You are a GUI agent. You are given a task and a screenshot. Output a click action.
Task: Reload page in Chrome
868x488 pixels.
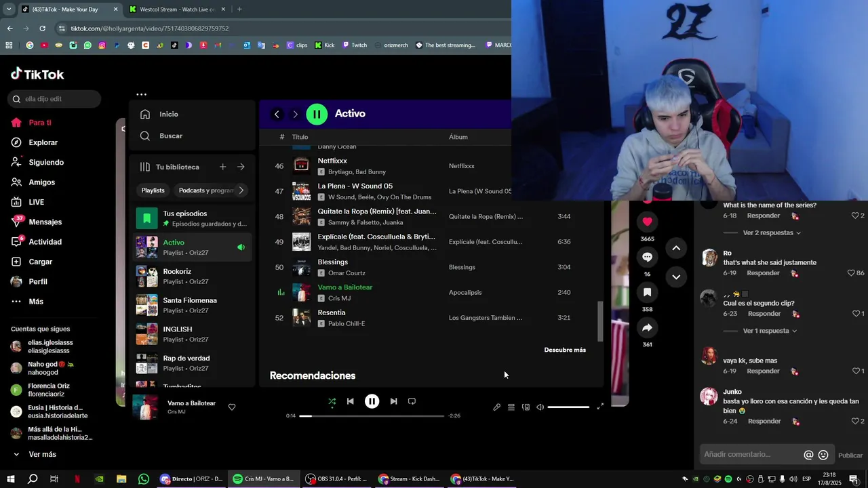(42, 28)
